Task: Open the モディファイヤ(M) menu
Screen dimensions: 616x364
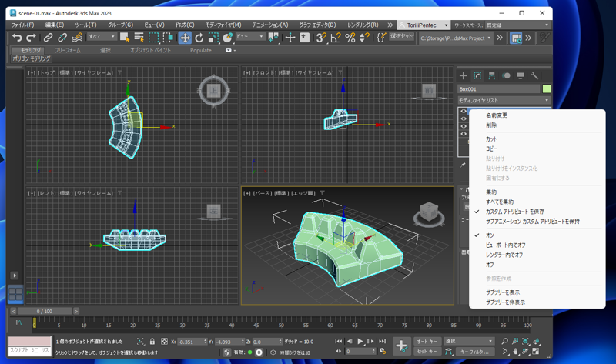Action: coord(223,25)
